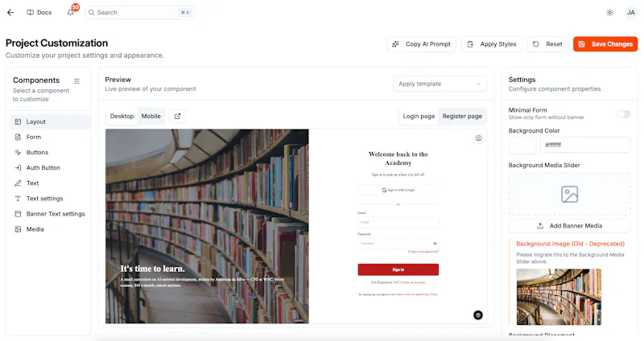Click the Text settings T icon
The height and width of the screenshot is (341, 644).
coord(18,199)
